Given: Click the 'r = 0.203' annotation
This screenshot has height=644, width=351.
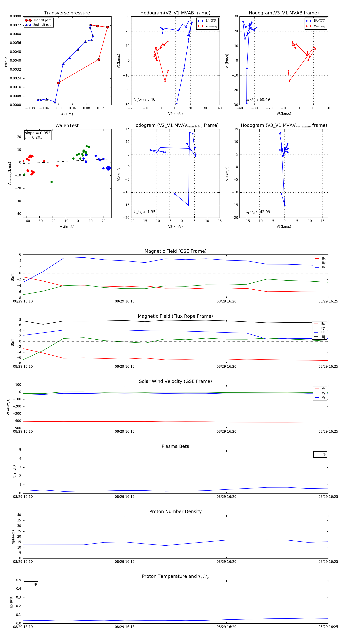Looking at the screenshot, I should [x=34, y=137].
